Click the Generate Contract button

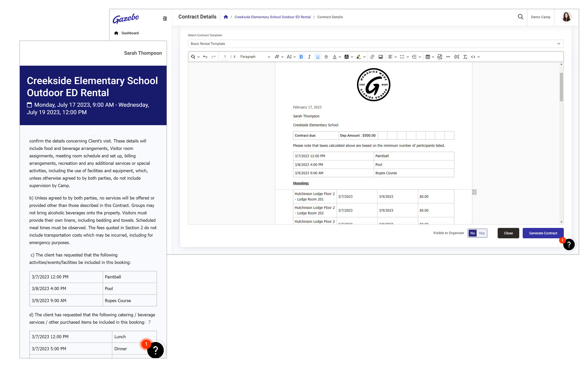tap(543, 233)
